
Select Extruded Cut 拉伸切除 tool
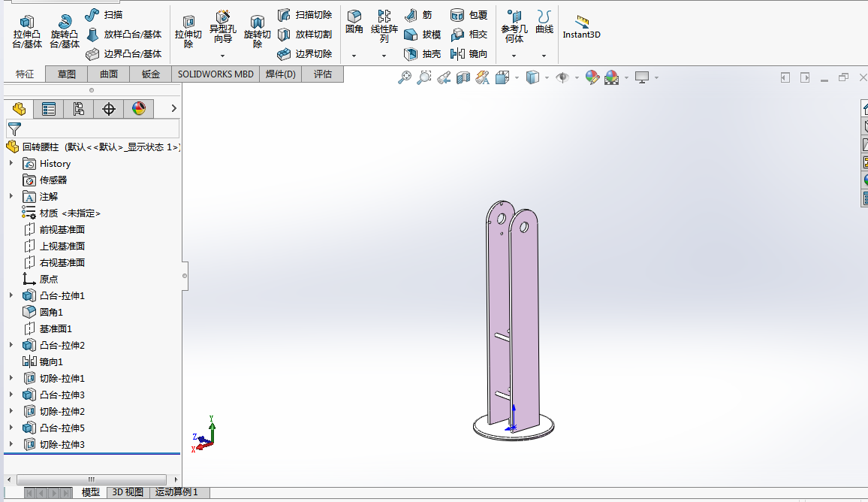click(188, 32)
